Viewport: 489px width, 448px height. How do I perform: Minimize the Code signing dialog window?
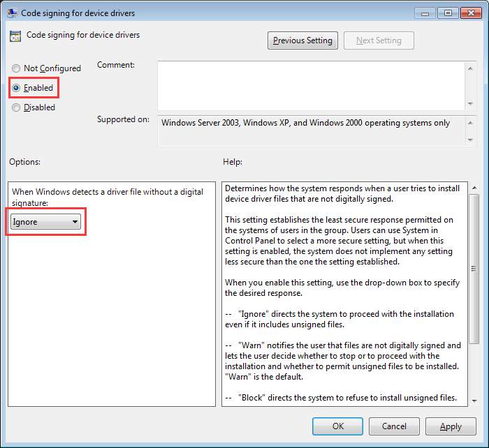[425, 13]
